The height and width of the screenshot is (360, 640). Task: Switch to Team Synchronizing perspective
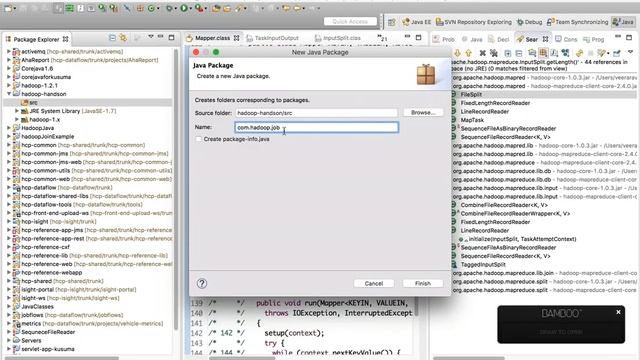578,22
